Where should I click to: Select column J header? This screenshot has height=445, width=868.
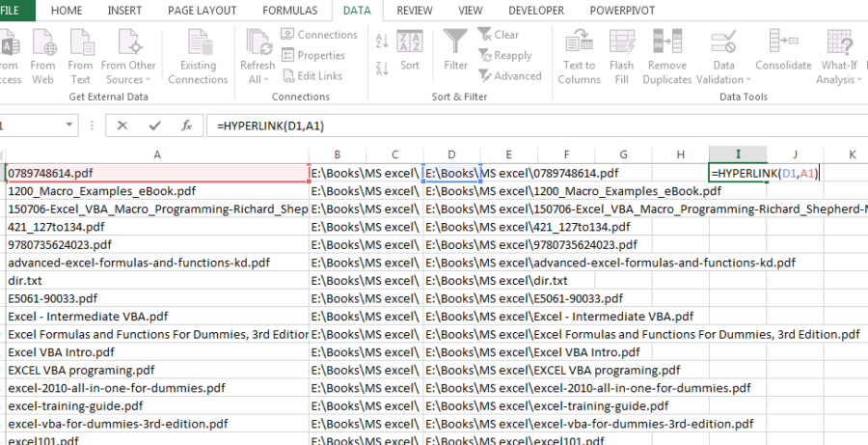[795, 154]
